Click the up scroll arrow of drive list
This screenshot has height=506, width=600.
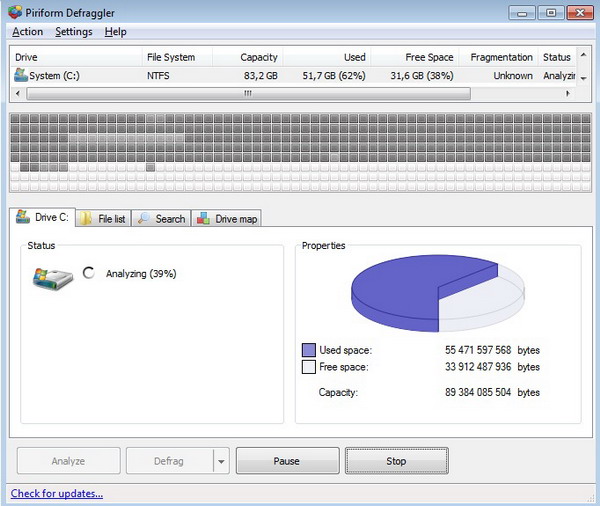583,55
